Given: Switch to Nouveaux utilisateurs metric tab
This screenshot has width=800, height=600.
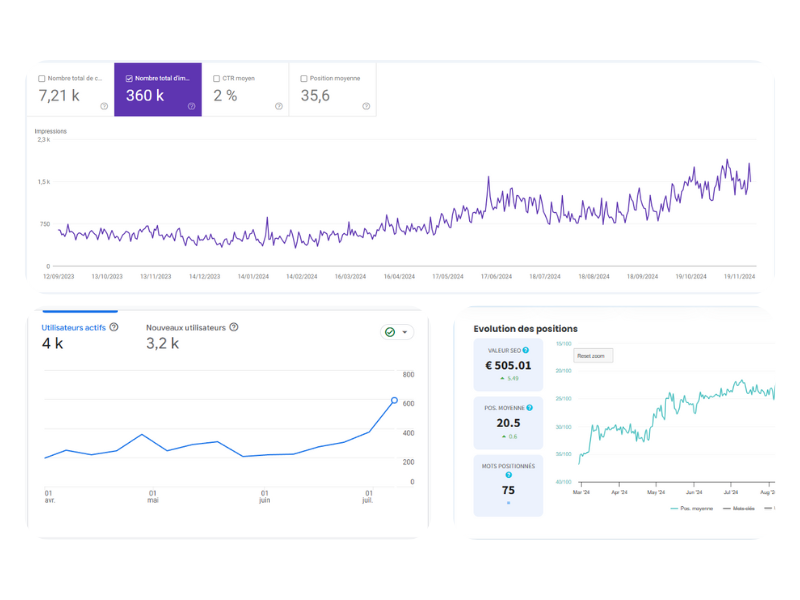Looking at the screenshot, I should click(x=186, y=327).
